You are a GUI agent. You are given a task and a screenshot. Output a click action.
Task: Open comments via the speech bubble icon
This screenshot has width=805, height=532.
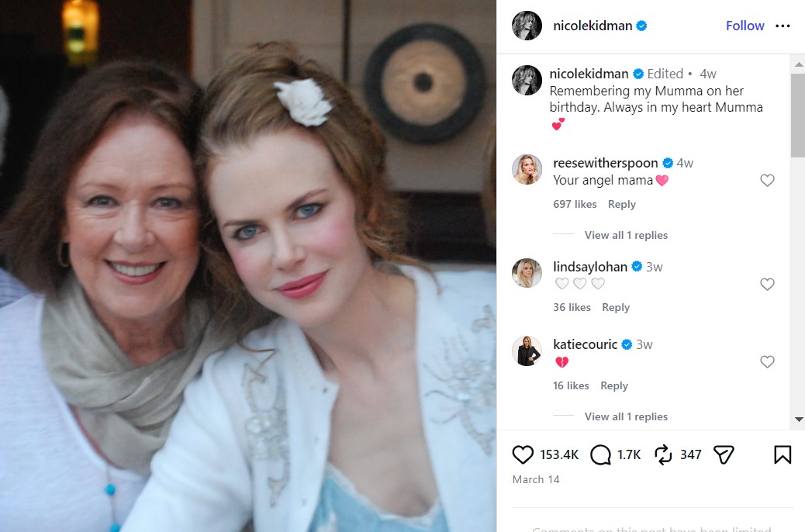(601, 454)
